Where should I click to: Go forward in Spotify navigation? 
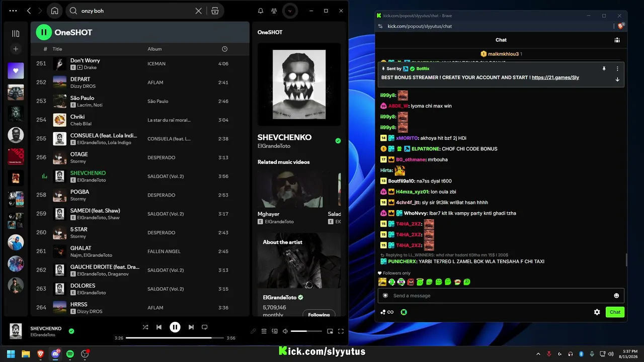coord(40,11)
